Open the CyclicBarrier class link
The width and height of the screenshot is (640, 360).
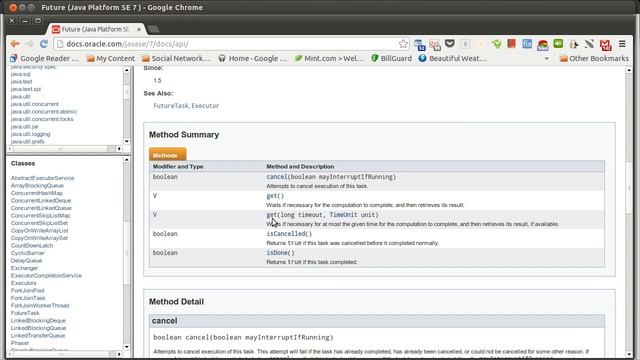point(27,253)
